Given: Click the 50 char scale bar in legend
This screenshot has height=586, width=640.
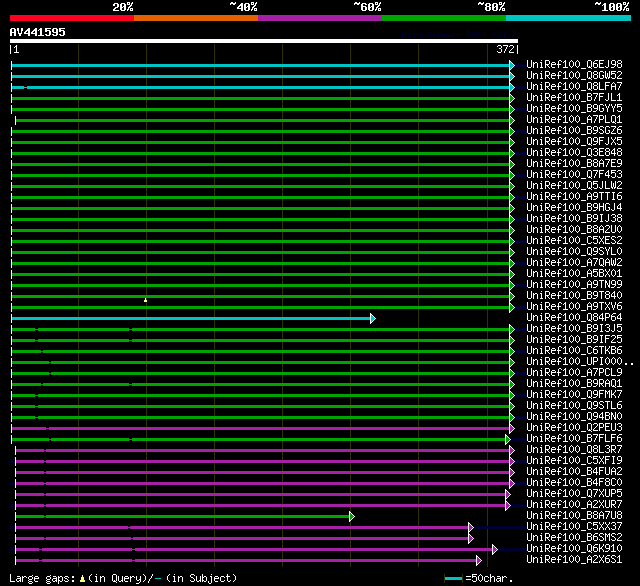Looking at the screenshot, I should 454,578.
